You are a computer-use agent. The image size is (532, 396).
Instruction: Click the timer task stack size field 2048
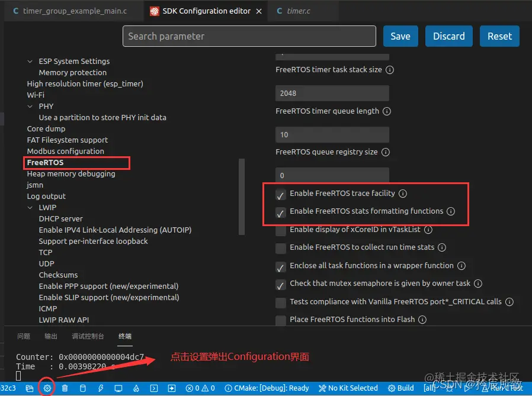click(x=332, y=94)
